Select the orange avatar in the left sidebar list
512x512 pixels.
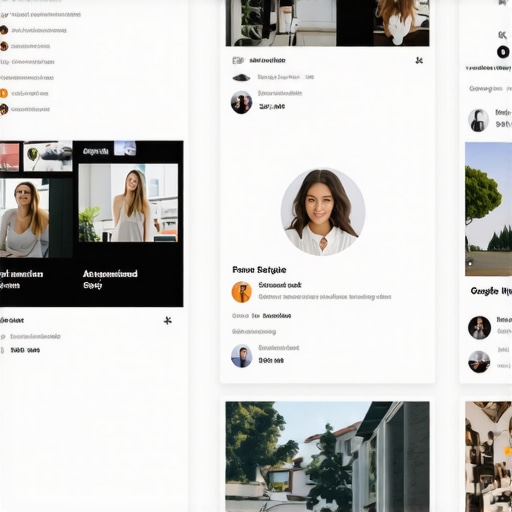coord(4,93)
